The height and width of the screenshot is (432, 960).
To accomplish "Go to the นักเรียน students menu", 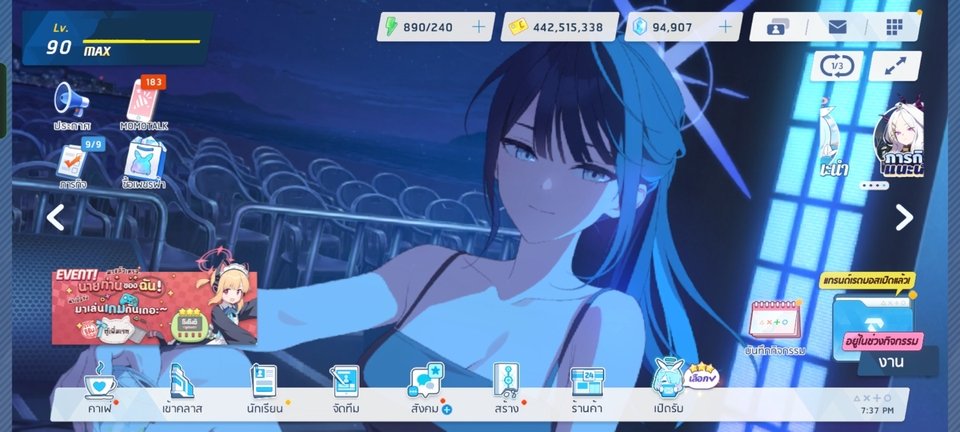I will point(263,388).
